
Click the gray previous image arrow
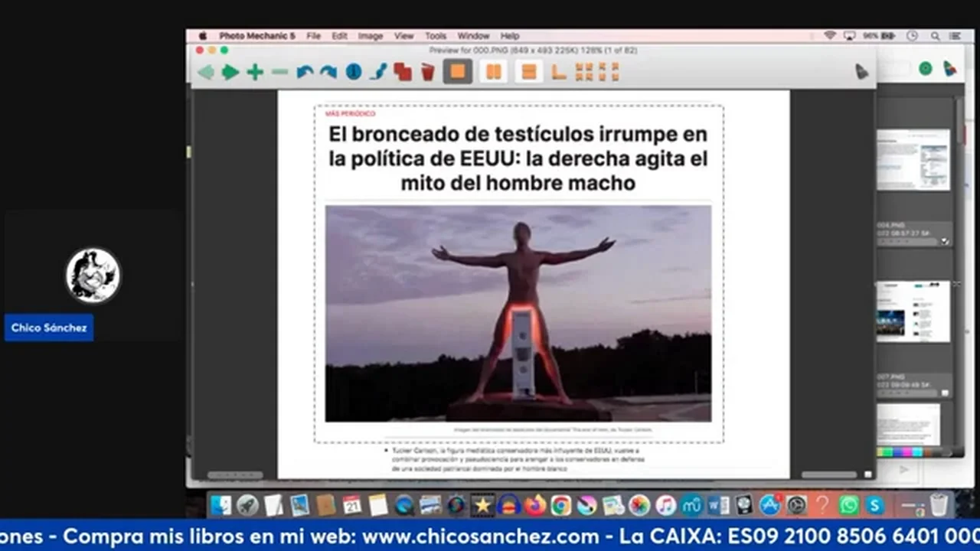click(x=205, y=72)
